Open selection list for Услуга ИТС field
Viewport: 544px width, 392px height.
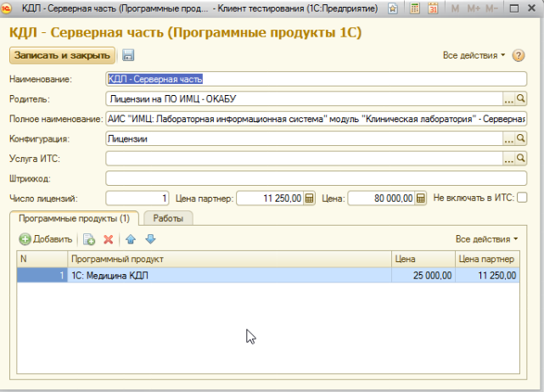508,159
